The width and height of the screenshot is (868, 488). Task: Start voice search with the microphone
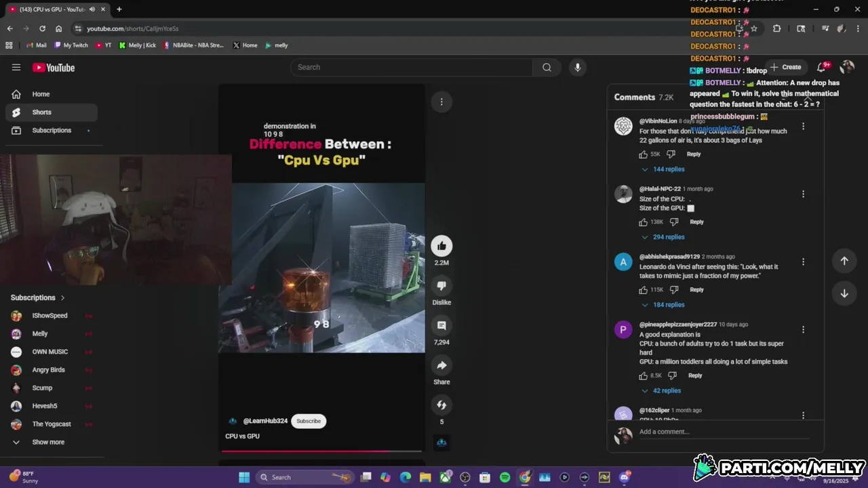point(577,67)
